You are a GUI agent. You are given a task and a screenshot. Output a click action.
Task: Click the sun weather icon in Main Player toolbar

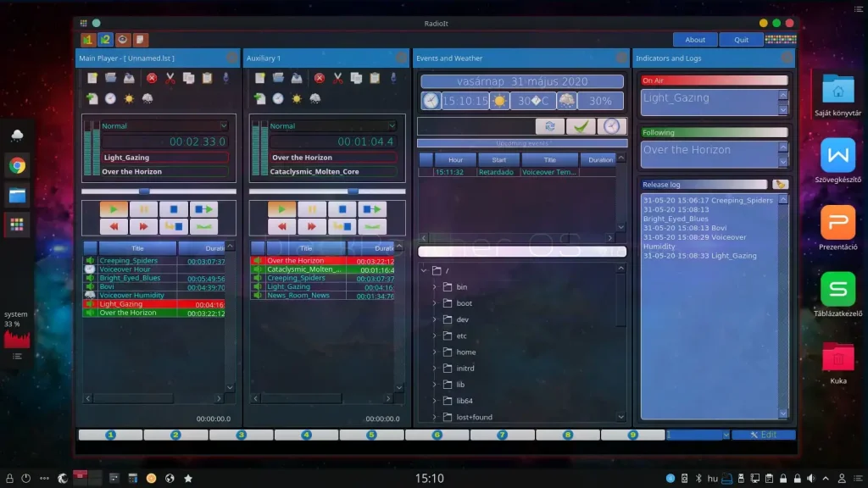click(x=129, y=98)
